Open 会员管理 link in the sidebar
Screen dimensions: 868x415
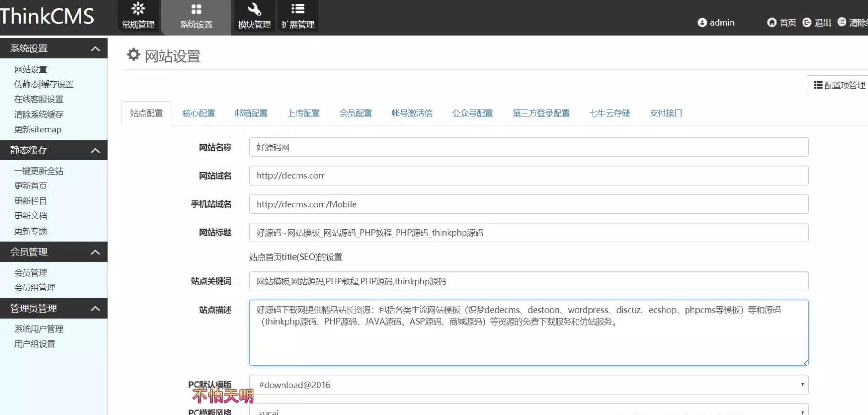click(31, 272)
